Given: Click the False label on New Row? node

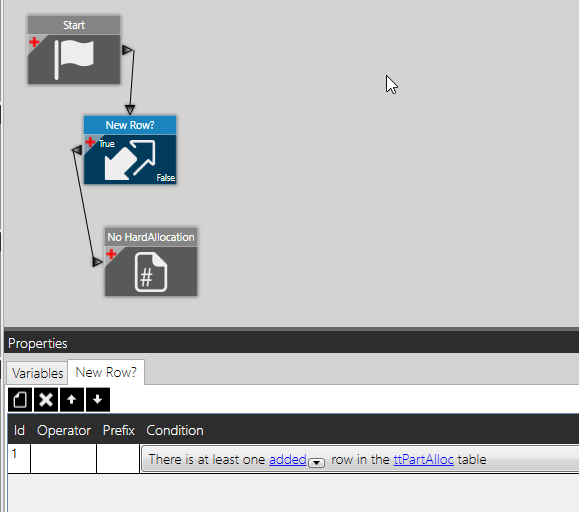Looking at the screenshot, I should 165,178.
